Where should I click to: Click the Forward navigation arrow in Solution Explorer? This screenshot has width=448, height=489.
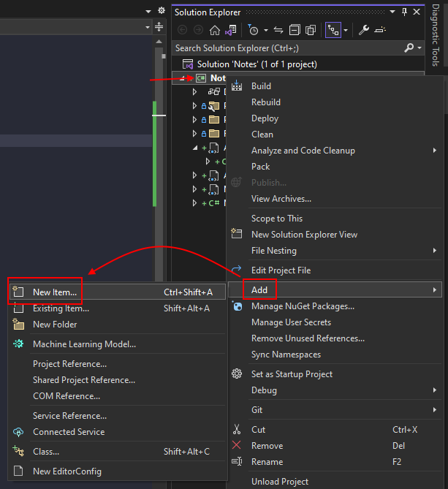[198, 30]
